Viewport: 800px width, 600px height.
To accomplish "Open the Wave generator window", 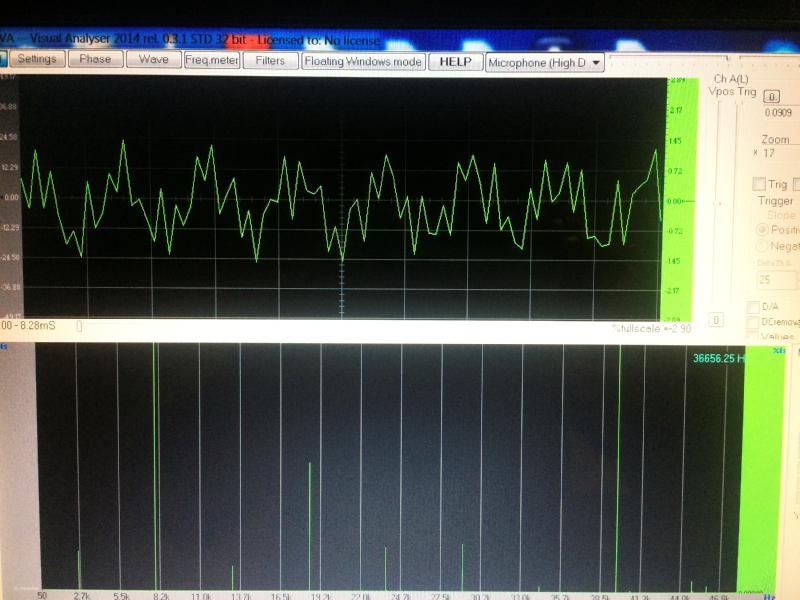I will (154, 59).
